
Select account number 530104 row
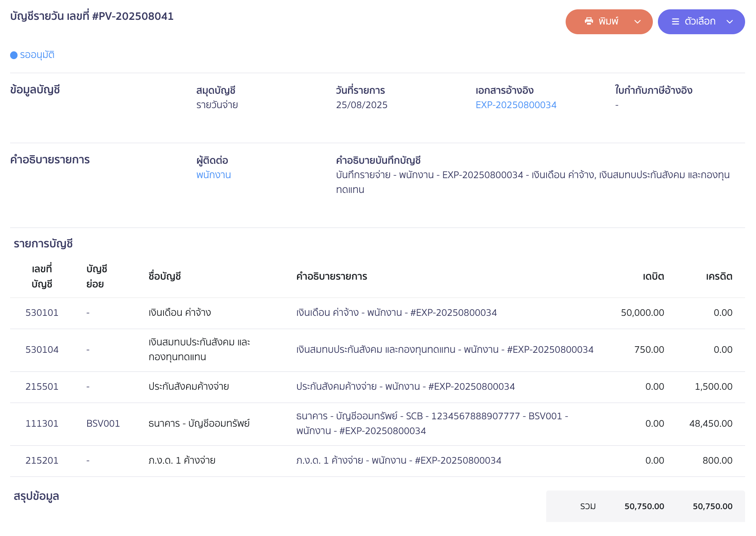(42, 350)
